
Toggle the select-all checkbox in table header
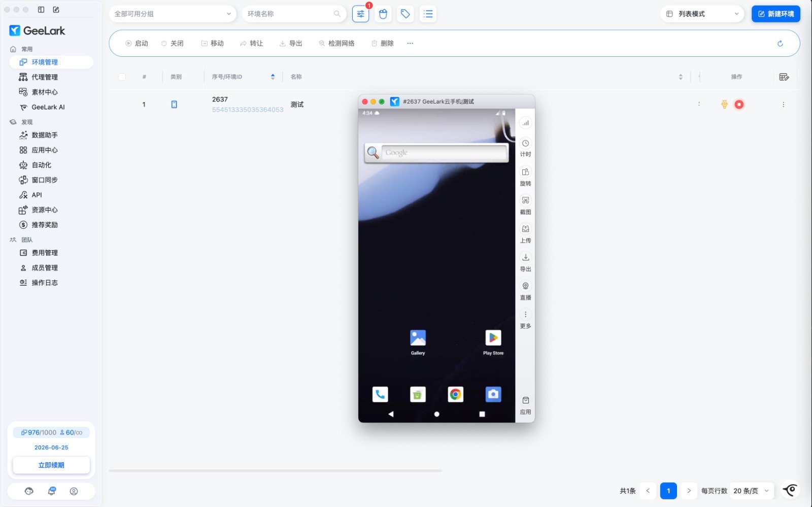point(122,77)
